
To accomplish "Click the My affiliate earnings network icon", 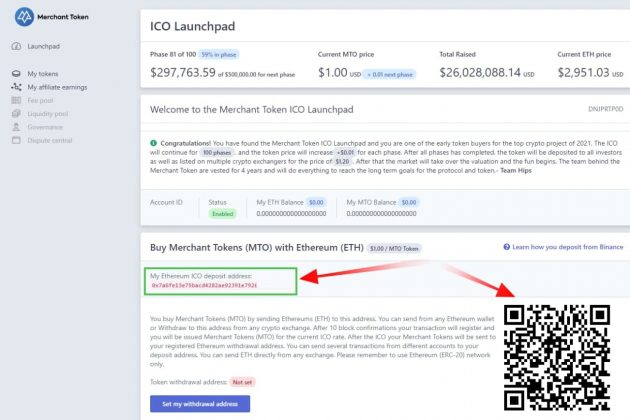I will click(16, 87).
